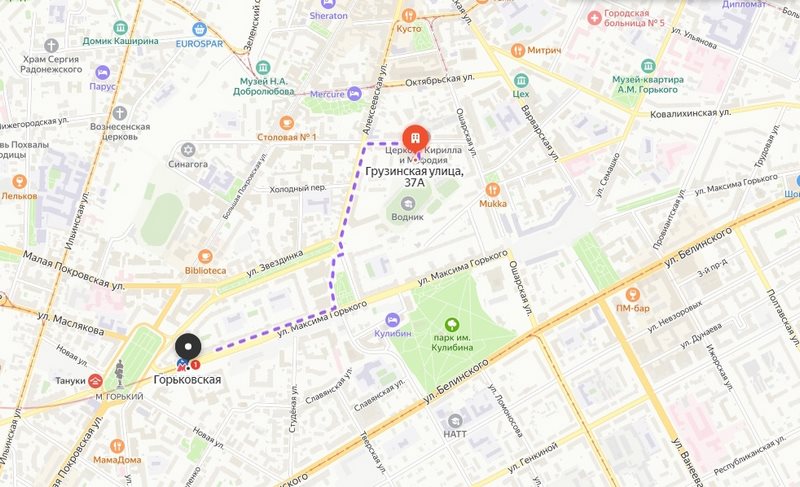Click the Городская больница № 5 icon

click(x=594, y=18)
